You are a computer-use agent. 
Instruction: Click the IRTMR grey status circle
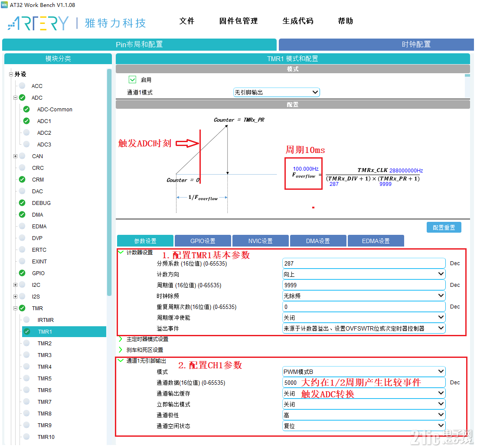[26, 320]
